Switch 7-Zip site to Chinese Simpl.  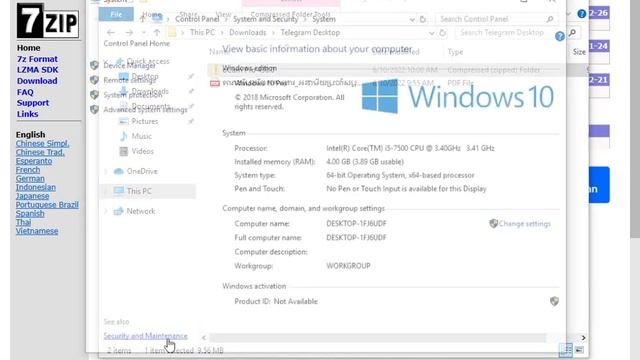coord(42,144)
